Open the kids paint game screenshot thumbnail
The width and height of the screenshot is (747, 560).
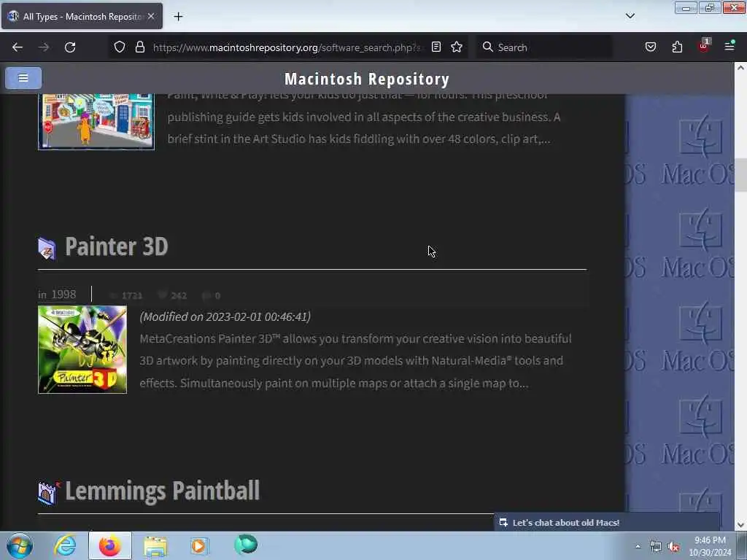tap(96, 122)
